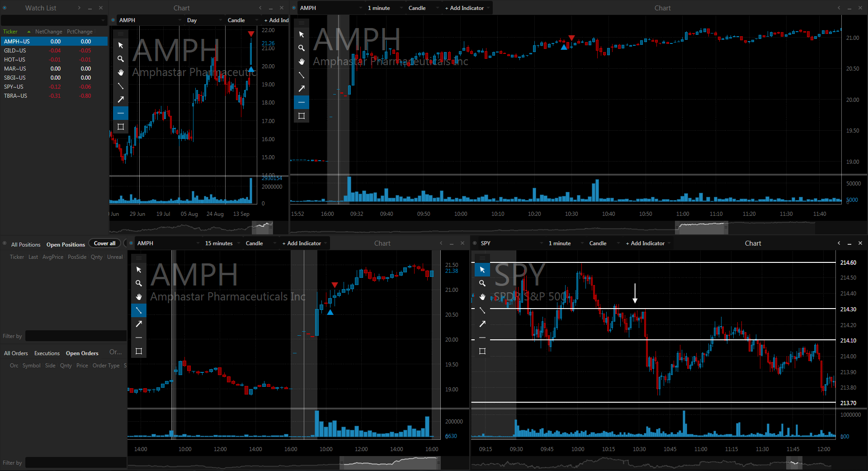Switch to All Positions tab
Screen dimensions: 868x471
pos(26,244)
